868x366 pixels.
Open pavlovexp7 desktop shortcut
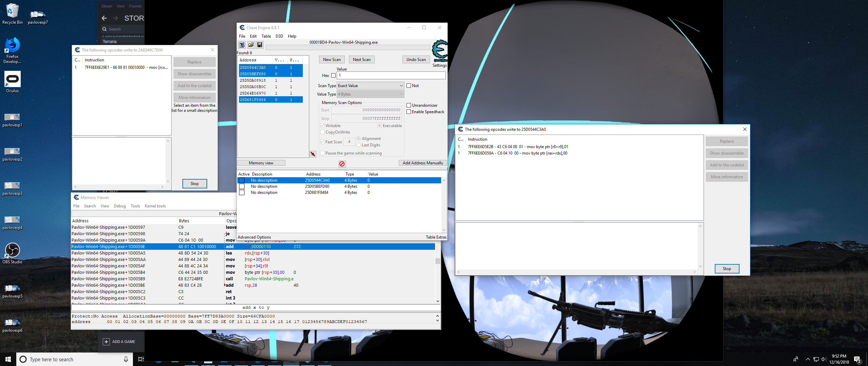38,17
